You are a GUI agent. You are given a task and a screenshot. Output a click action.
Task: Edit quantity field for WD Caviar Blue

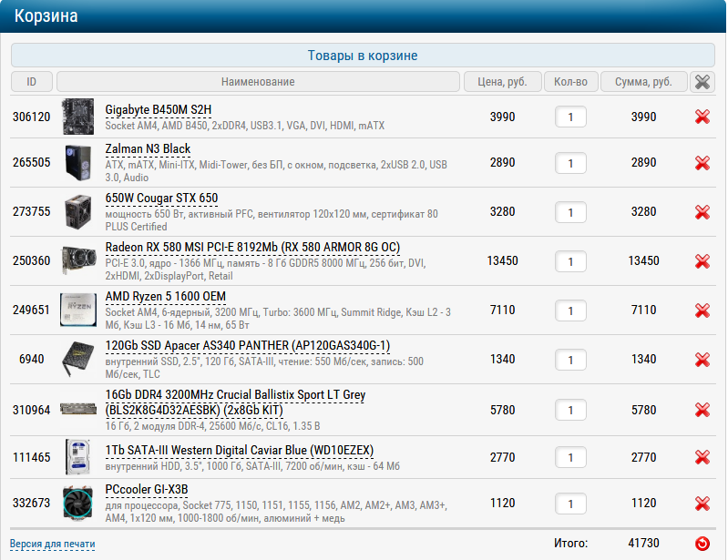pos(570,457)
